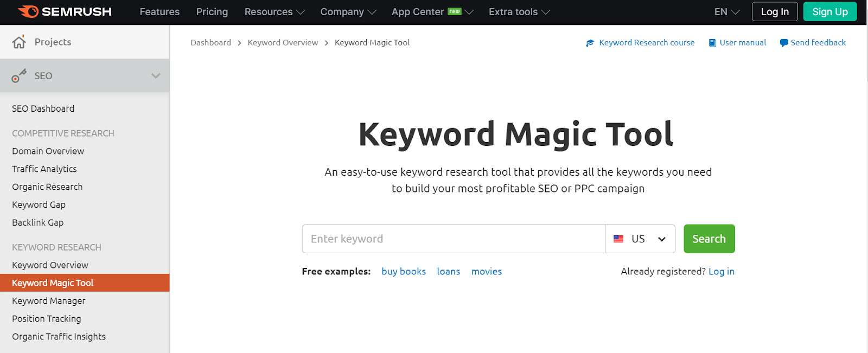
Task: Try the 'movies' example keyword
Action: coord(487,272)
